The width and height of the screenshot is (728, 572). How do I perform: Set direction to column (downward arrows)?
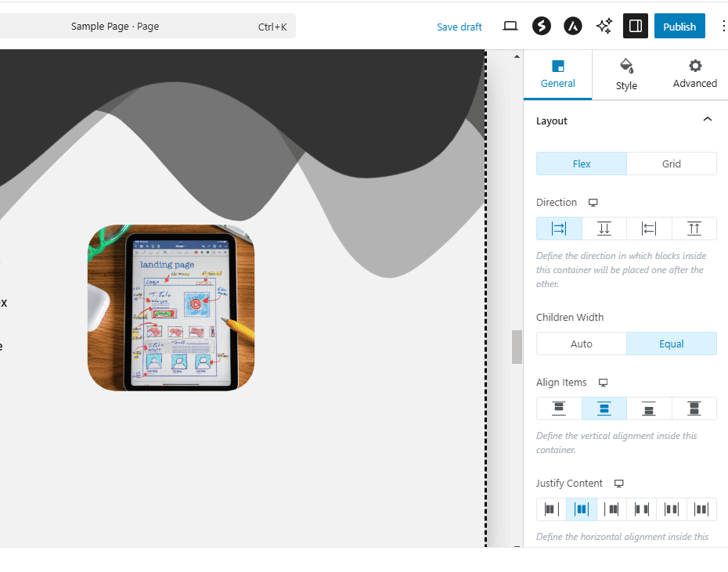point(604,228)
